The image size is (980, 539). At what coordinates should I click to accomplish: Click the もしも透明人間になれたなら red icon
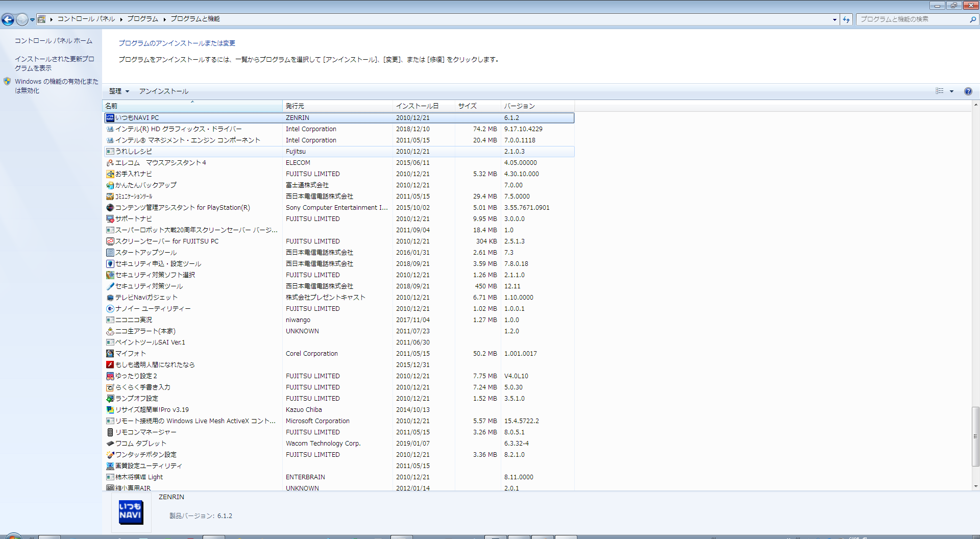(110, 365)
